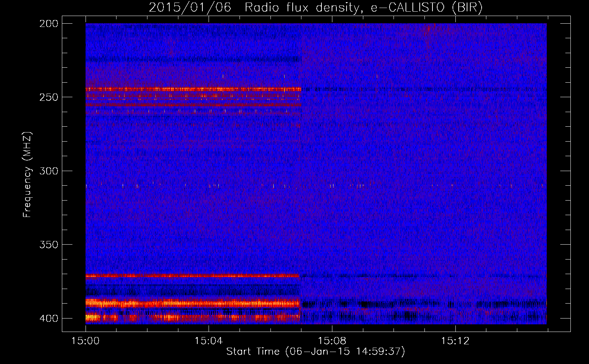Screen dimensions: 589x364
Task: Click the bright yellow-red band near 390 MHz
Action: (x=193, y=303)
